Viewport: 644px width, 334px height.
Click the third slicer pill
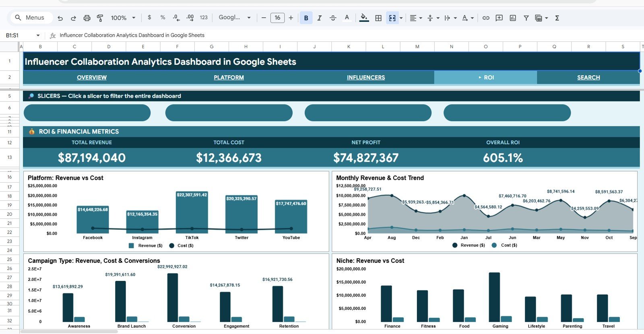point(368,113)
